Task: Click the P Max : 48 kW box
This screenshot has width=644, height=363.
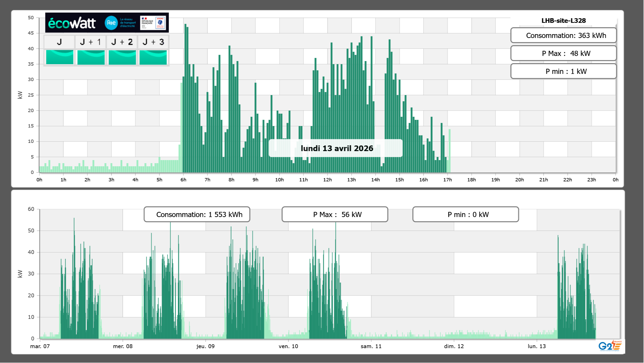Action: tap(563, 53)
